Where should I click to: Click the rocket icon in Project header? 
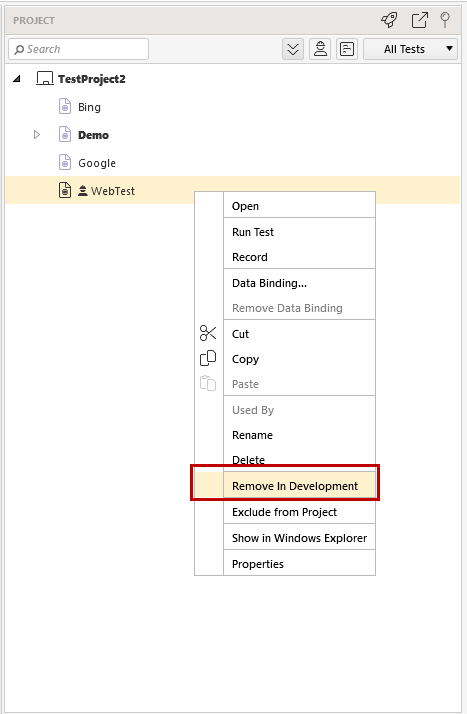tap(389, 20)
